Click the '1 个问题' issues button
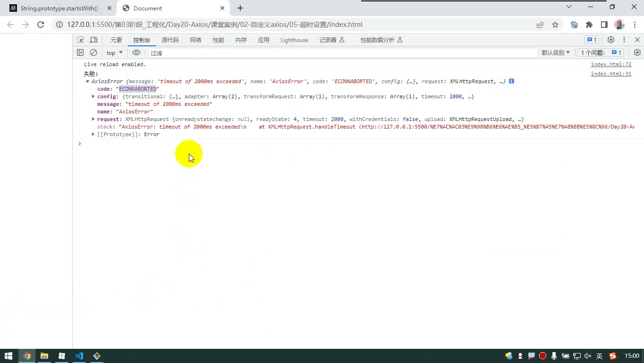Screen dimensions: 644x363 (x=602, y=52)
